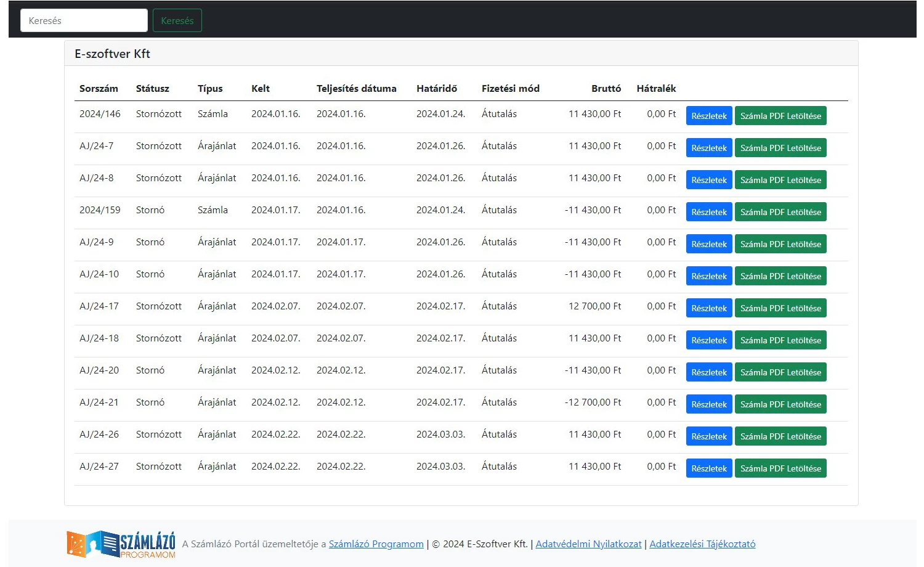The image size is (924, 567).
Task: Open Részletek for AJ/24-10
Action: (x=709, y=276)
